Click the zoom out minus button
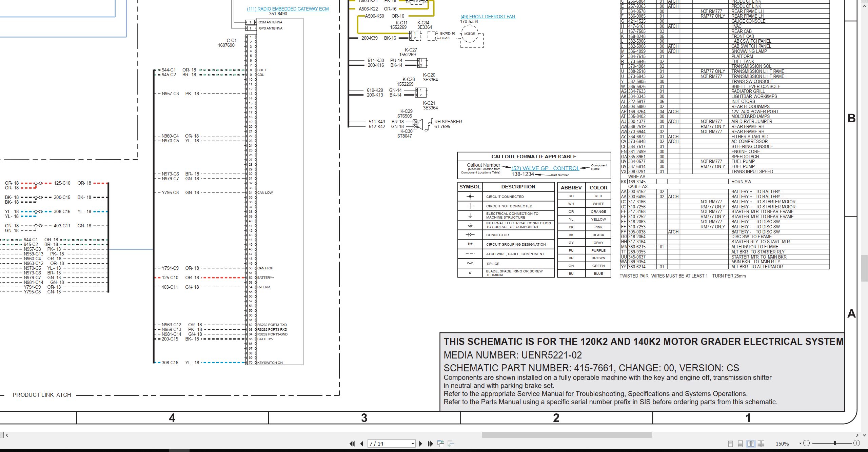This screenshot has height=452, width=868. pos(807,443)
